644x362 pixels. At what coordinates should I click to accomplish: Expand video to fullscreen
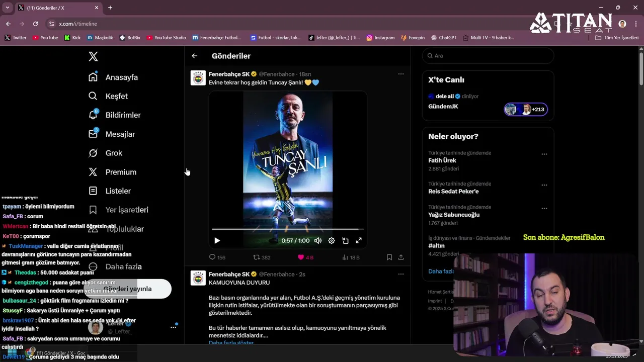(x=359, y=241)
